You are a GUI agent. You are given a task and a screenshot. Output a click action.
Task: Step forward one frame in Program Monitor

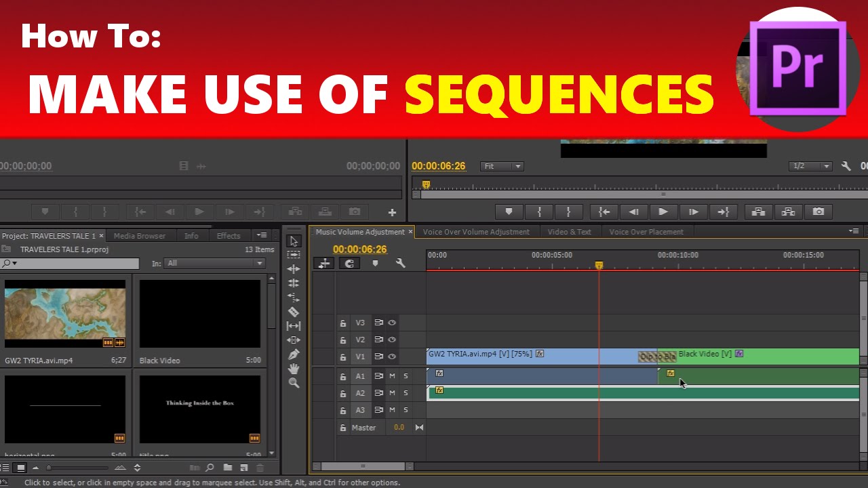click(x=693, y=212)
